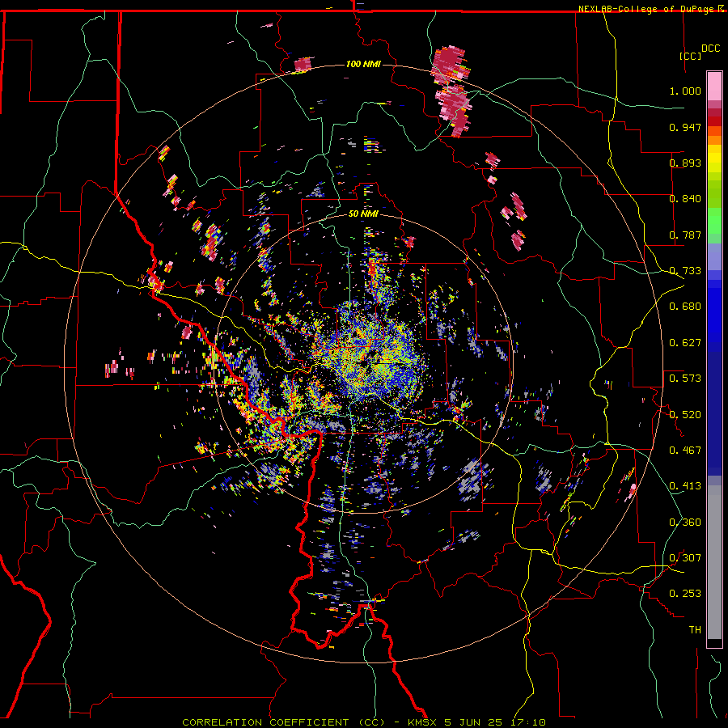Select the 0.573 legend value
This screenshot has width=728, height=728.
pyautogui.click(x=685, y=379)
